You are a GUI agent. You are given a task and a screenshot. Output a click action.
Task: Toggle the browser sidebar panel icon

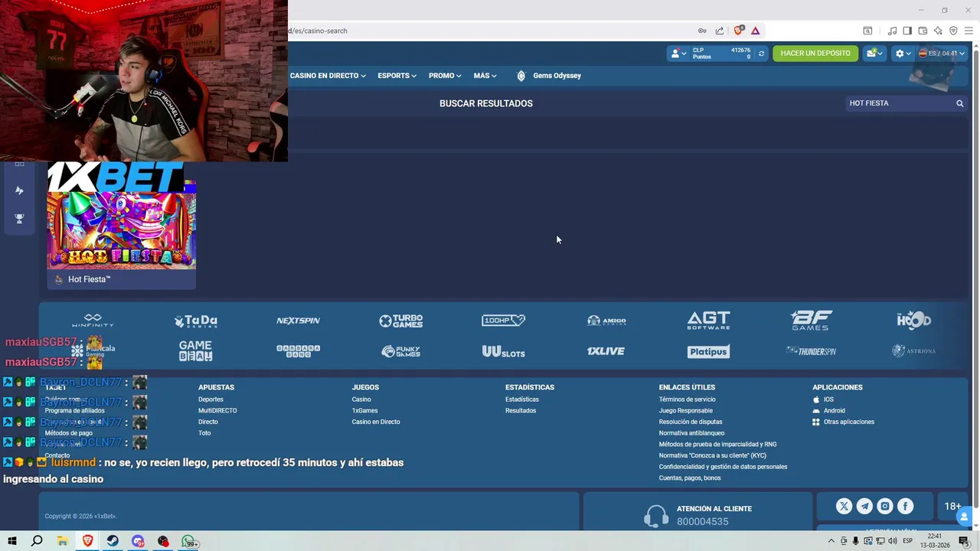[907, 31]
